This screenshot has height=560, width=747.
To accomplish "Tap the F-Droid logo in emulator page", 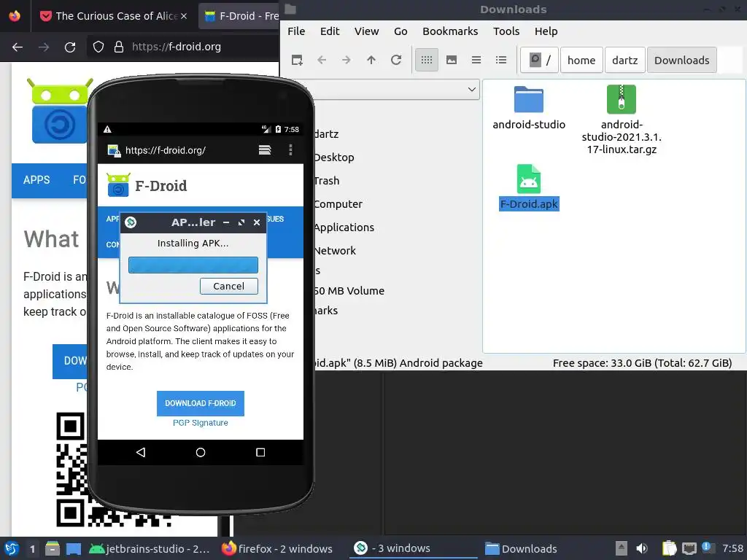I will [x=147, y=186].
